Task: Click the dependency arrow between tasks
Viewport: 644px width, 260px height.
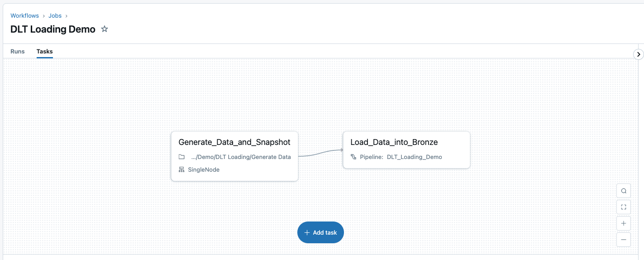Action: pyautogui.click(x=320, y=153)
